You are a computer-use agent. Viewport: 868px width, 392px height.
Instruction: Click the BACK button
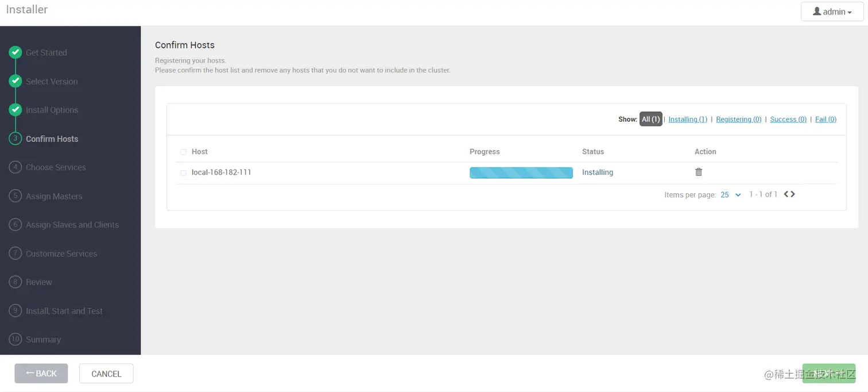41,374
